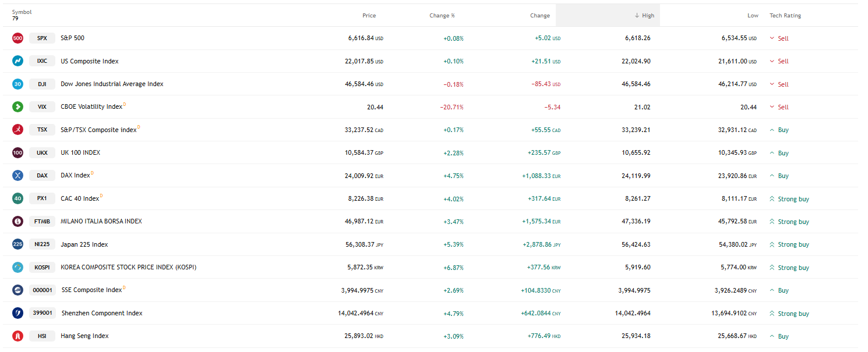
Task: Click the SSE Composite 000001 logo icon
Action: tap(17, 290)
